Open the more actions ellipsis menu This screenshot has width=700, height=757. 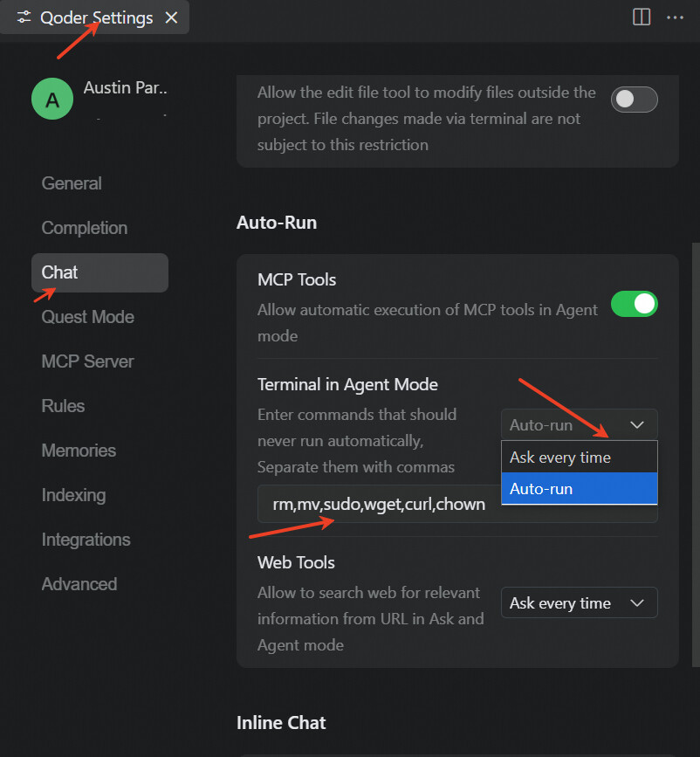tap(675, 17)
